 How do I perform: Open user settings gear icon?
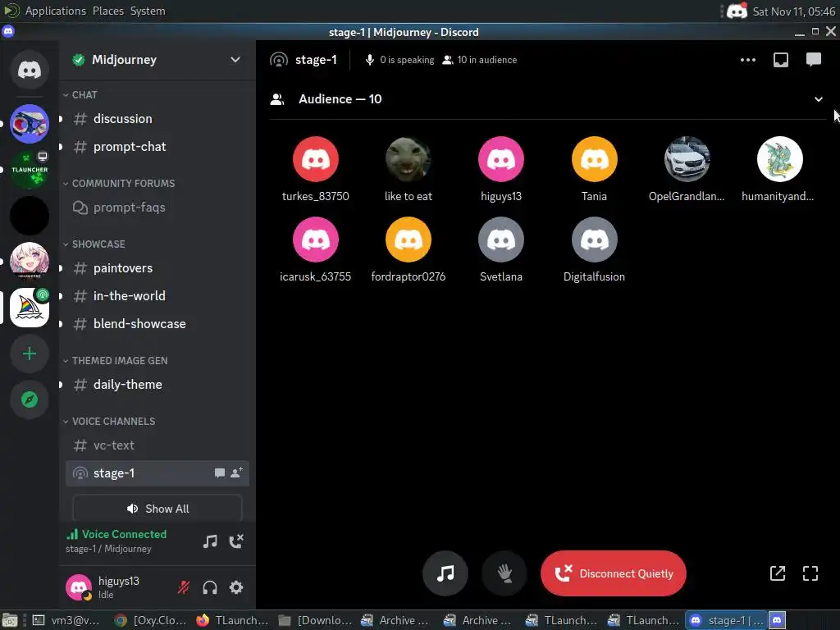236,587
